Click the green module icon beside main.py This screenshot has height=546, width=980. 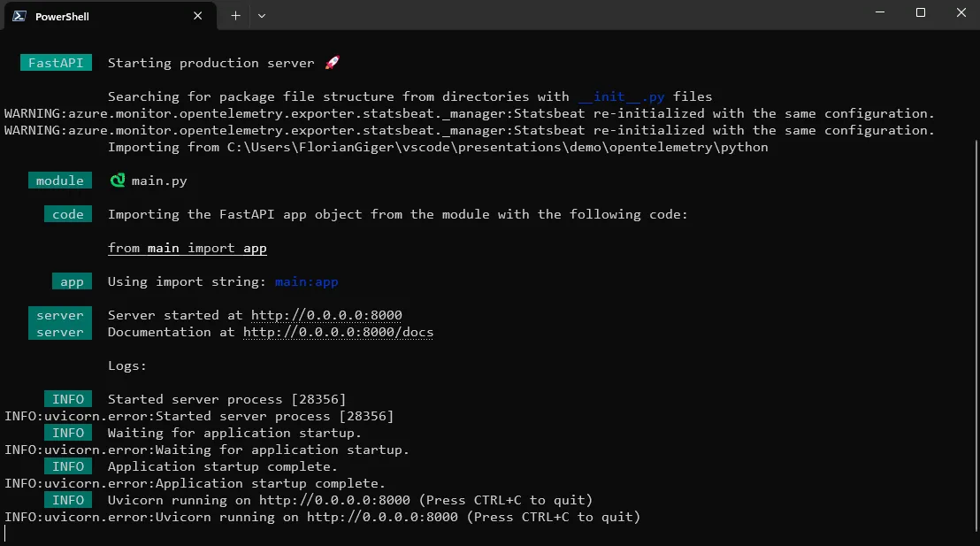118,181
